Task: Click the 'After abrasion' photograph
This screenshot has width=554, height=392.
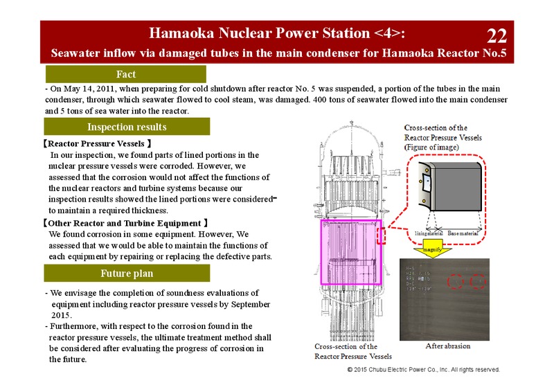Action: 445,299
